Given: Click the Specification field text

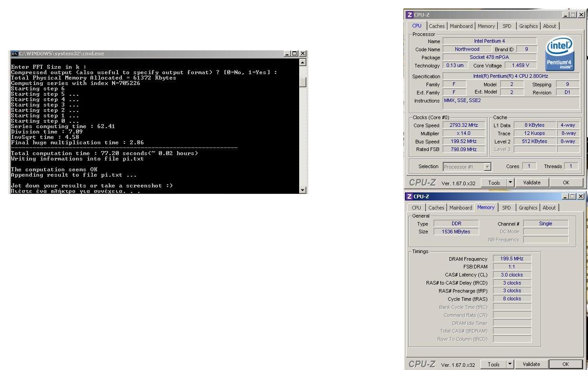Looking at the screenshot, I should pyautogui.click(x=511, y=76).
